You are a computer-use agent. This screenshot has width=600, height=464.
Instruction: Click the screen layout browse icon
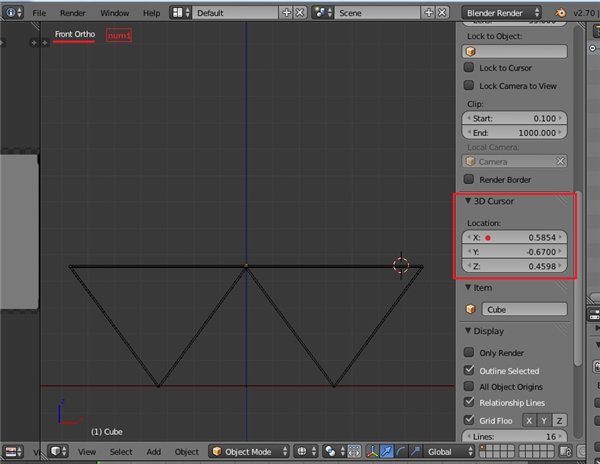click(181, 14)
